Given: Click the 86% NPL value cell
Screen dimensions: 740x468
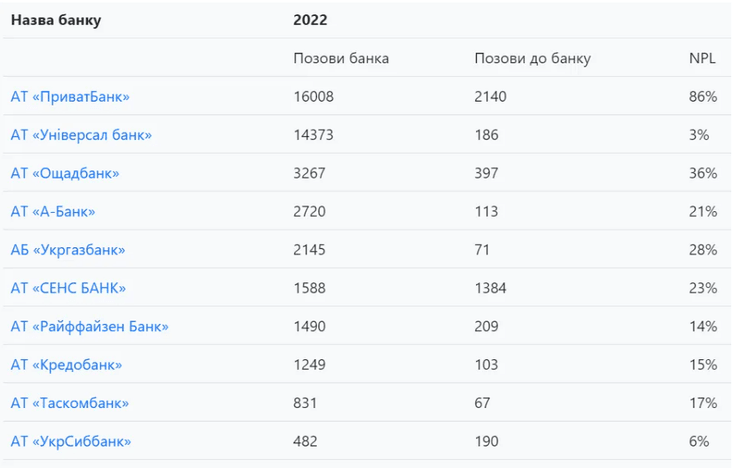Looking at the screenshot, I should coord(703,97).
